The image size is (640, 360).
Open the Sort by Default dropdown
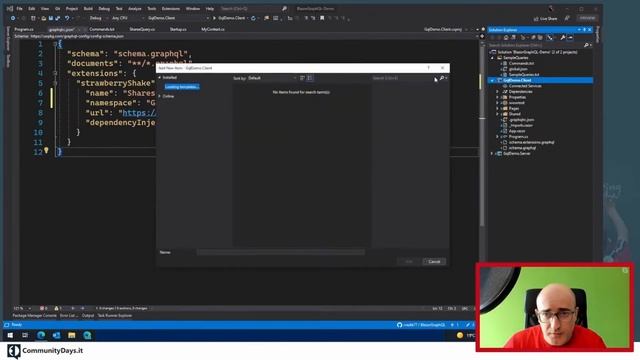(x=272, y=78)
